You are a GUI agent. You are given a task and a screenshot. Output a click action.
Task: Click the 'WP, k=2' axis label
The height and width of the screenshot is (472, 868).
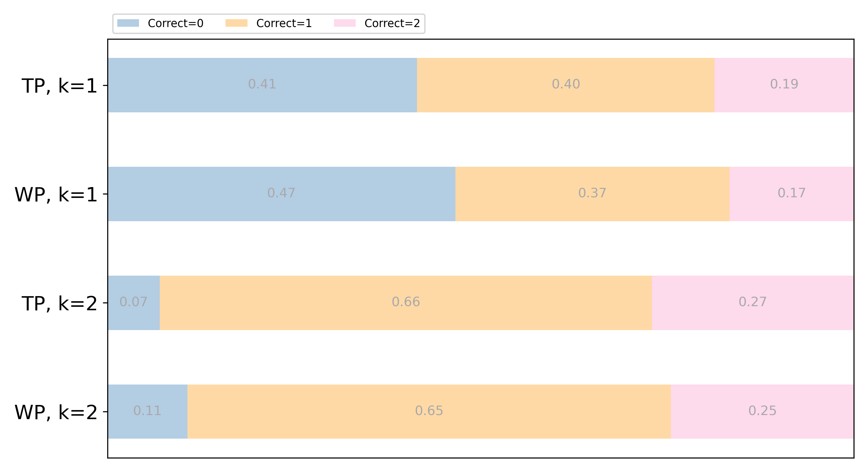click(56, 412)
